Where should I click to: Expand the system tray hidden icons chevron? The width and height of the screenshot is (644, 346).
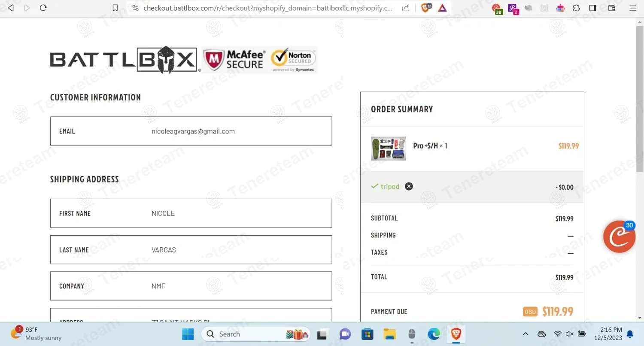coord(525,334)
